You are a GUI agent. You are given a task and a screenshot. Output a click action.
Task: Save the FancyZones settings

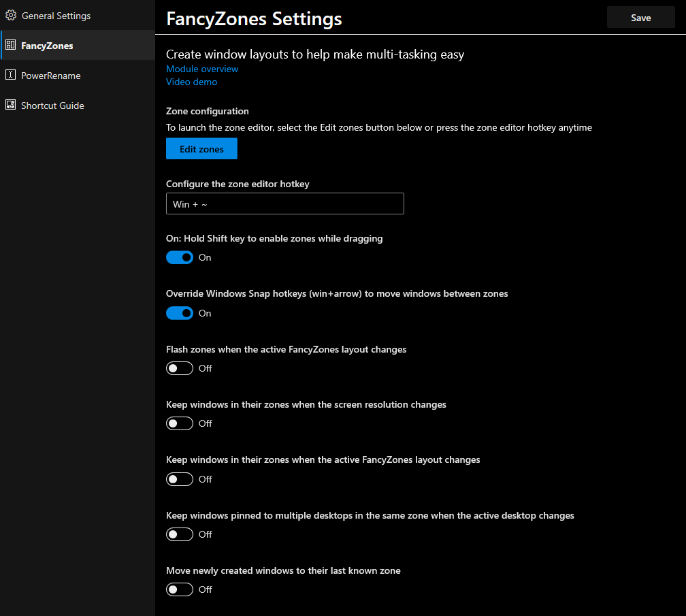[x=640, y=18]
